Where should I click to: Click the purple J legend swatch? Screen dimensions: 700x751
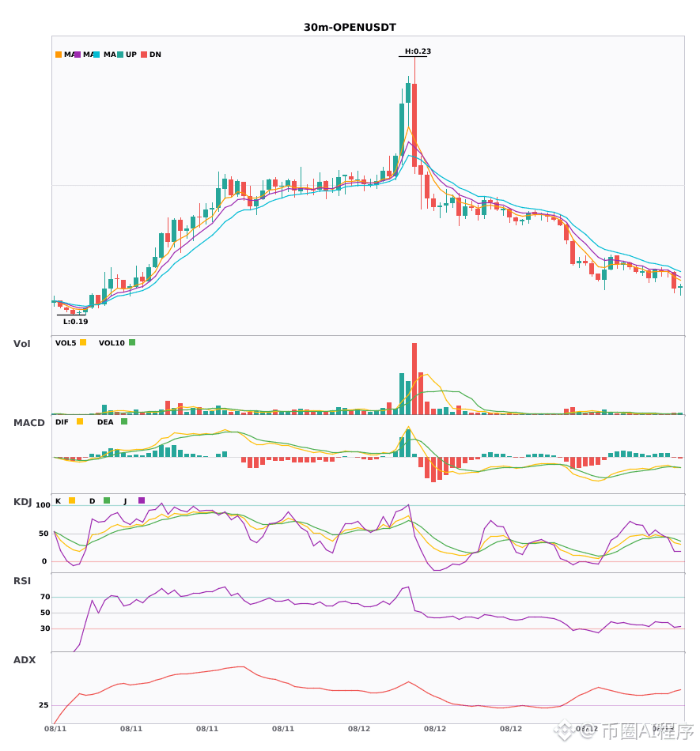tap(142, 500)
